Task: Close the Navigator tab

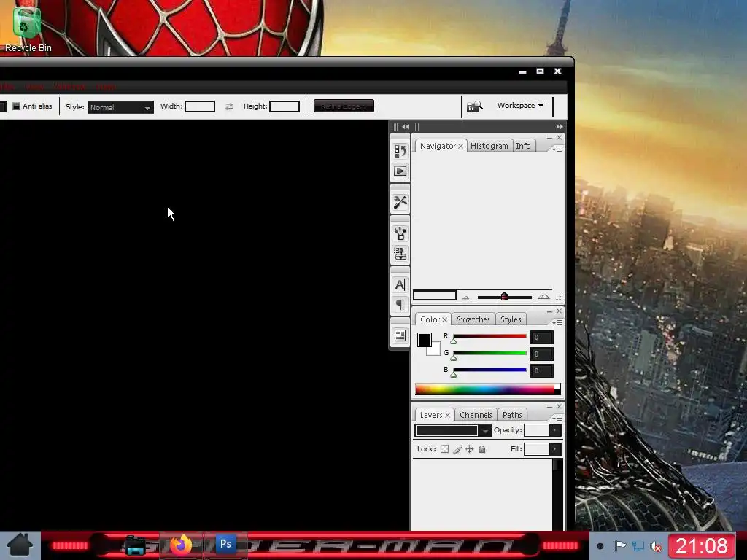Action: (x=461, y=146)
